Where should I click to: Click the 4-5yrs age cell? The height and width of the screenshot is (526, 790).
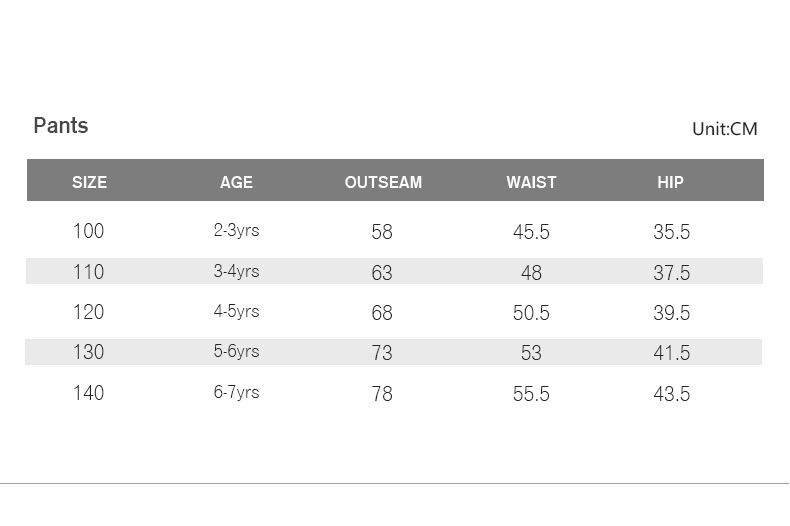pos(236,312)
